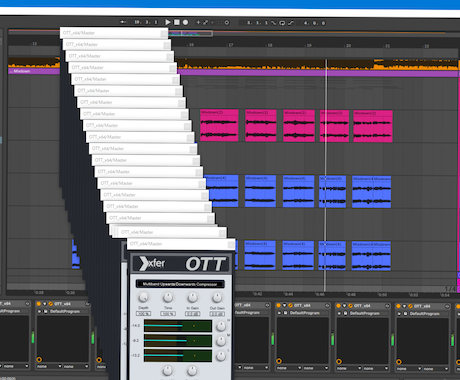Arm the transport Record button
This screenshot has width=460, height=380.
pyautogui.click(x=185, y=22)
